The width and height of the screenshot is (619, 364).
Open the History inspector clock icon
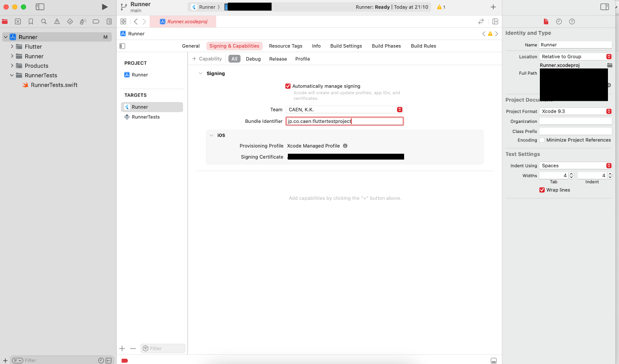pyautogui.click(x=559, y=21)
